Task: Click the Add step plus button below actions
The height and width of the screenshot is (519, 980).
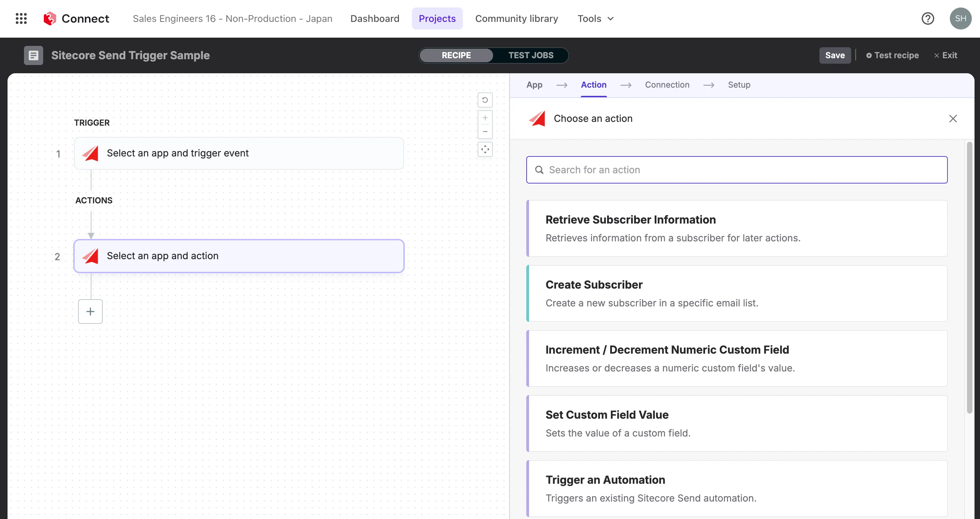Action: (x=90, y=311)
